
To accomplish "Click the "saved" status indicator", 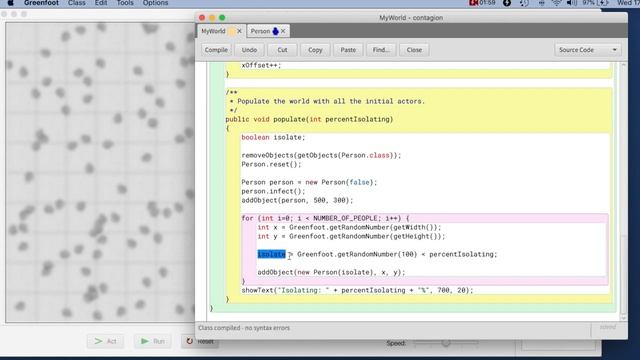I will (607, 327).
